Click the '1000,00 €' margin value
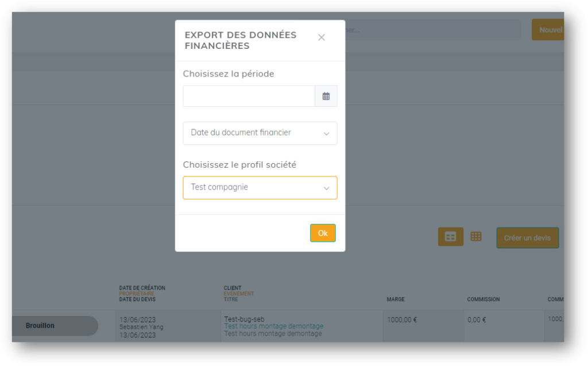This screenshot has height=366, width=588. pos(402,320)
